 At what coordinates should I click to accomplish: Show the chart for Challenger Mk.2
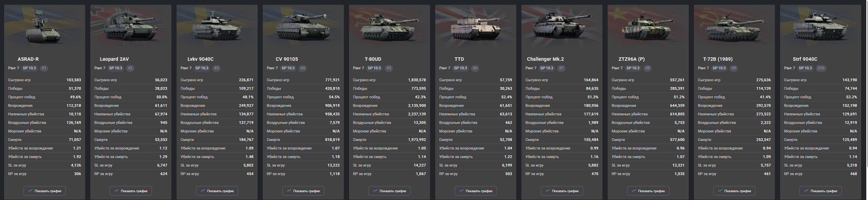click(x=562, y=191)
